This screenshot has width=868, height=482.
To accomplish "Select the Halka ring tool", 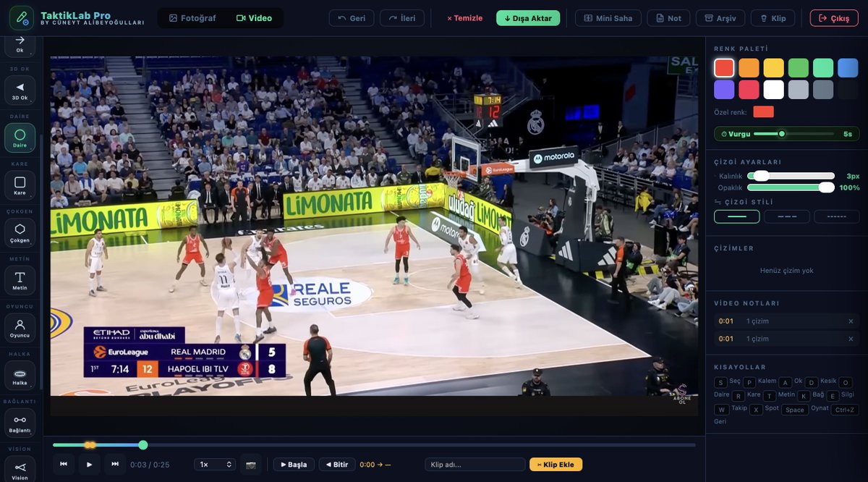I will point(20,375).
